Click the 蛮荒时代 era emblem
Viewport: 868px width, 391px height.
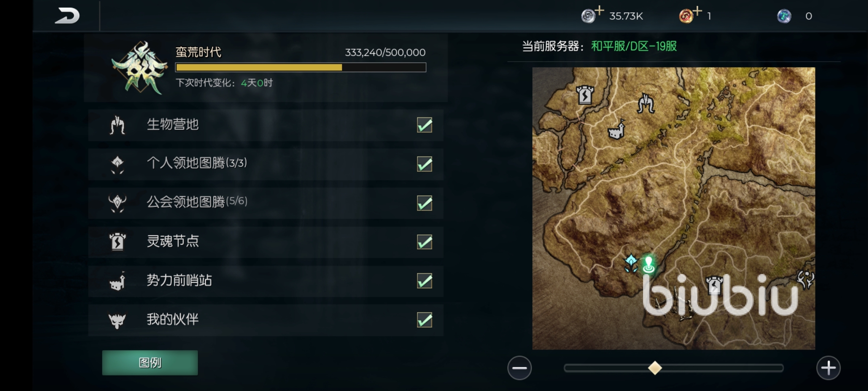[139, 67]
